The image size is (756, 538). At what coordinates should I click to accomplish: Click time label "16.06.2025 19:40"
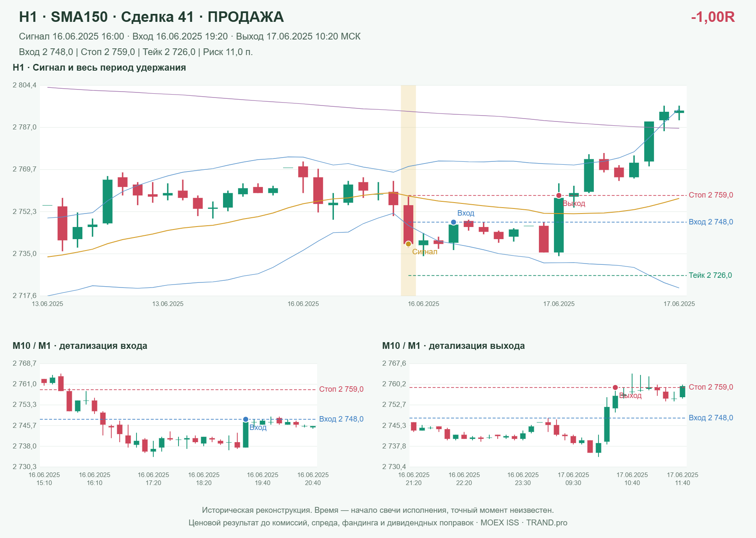point(262,479)
